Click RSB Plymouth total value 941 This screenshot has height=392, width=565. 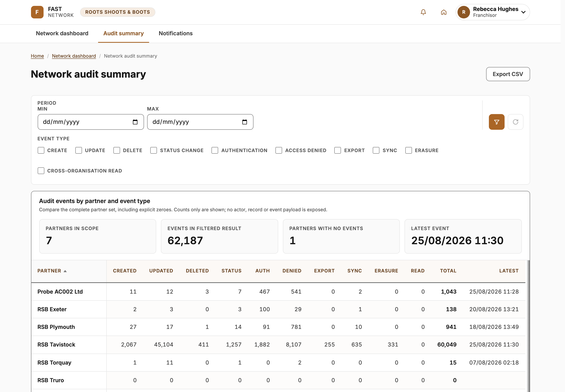point(451,327)
